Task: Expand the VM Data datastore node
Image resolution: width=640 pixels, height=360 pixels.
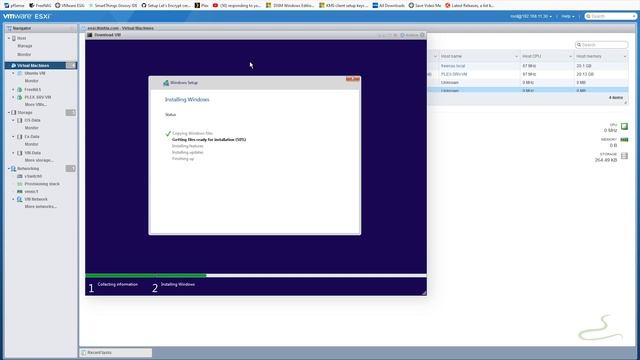Action: point(13,153)
